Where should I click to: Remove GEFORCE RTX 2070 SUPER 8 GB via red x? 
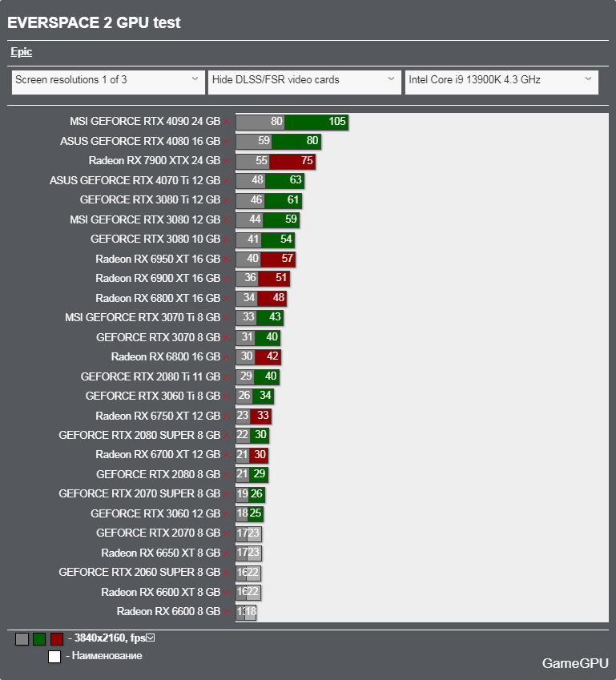[x=226, y=495]
